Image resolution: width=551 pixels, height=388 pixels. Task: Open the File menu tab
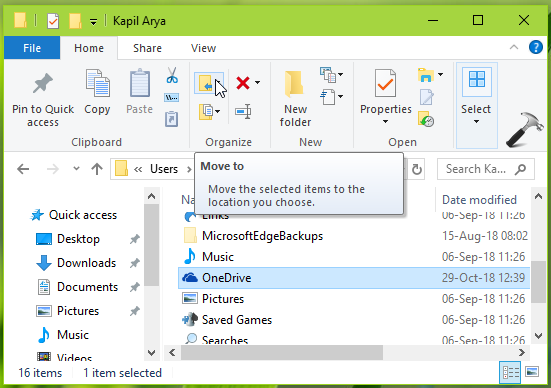[32, 48]
